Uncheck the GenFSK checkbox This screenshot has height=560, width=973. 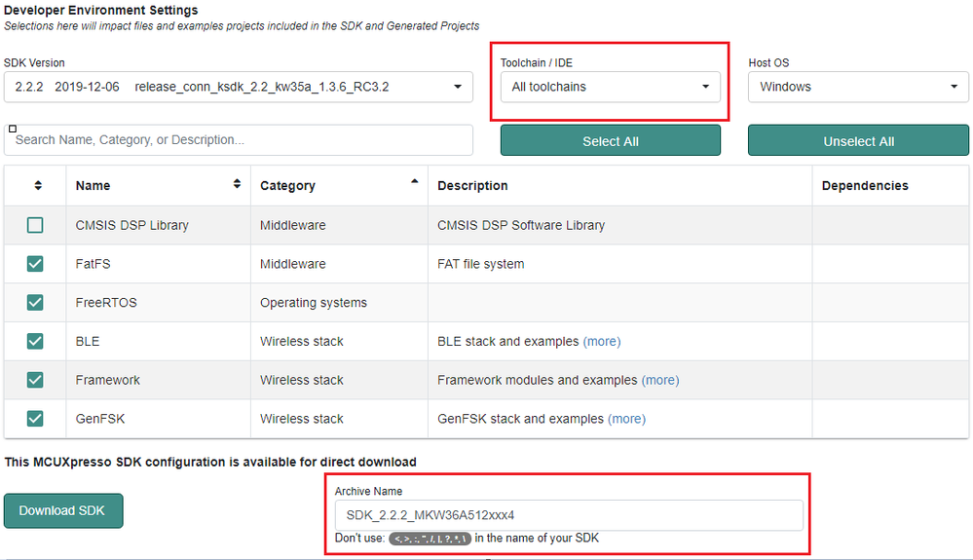[35, 419]
